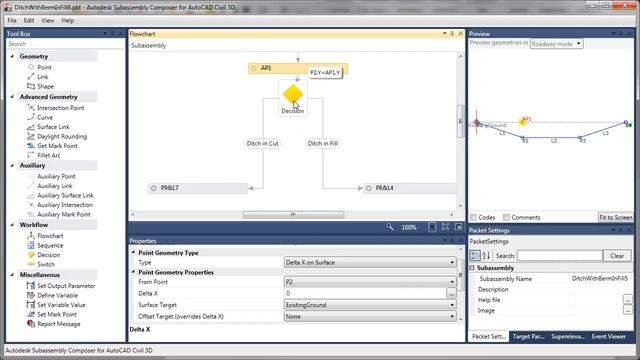Open the Roadway mode preview dropdown
Screen dimensions: 640x360
click(x=556, y=44)
